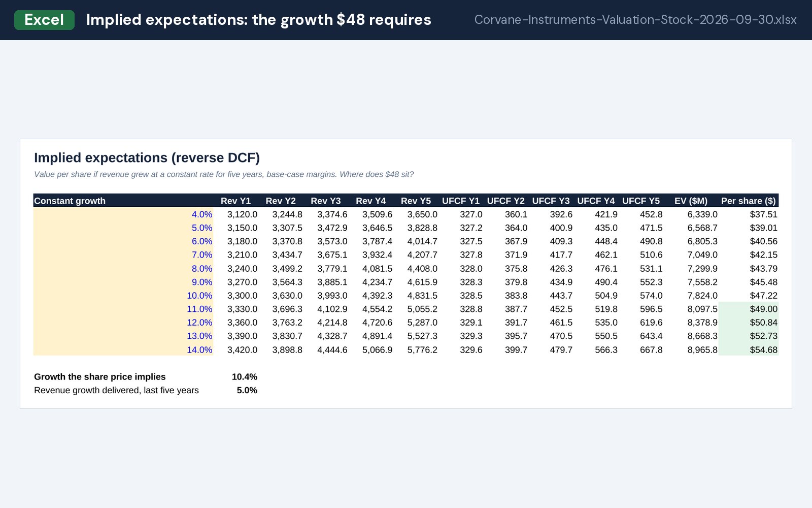Image resolution: width=812 pixels, height=508 pixels.
Task: Select the 'Rev Y1' column header
Action: pyautogui.click(x=235, y=201)
